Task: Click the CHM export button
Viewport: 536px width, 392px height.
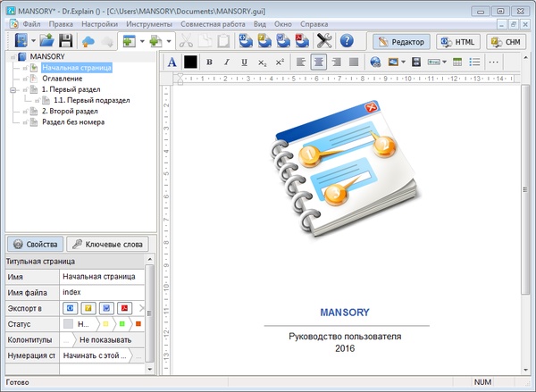Action: click(x=506, y=41)
